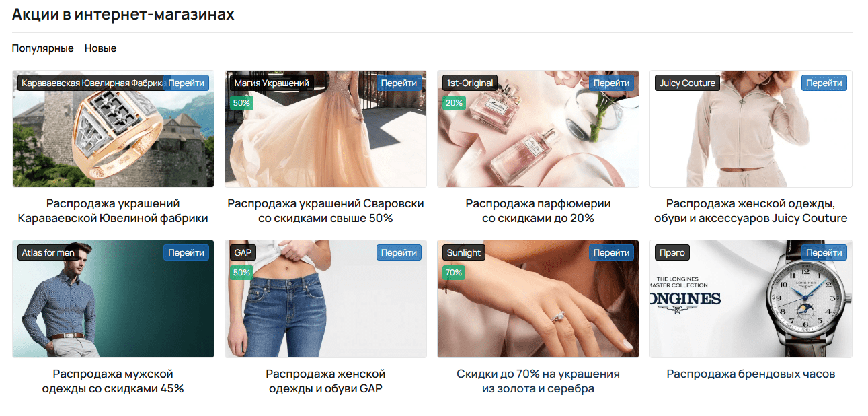Open the Longines watch thumbnail
This screenshot has height=416, width=868.
coord(751,299)
